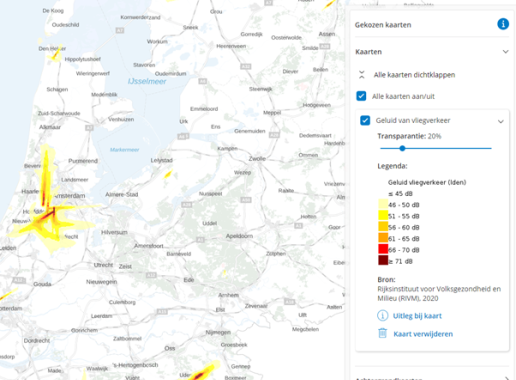Click the Zwolle label on the map

tap(257, 159)
